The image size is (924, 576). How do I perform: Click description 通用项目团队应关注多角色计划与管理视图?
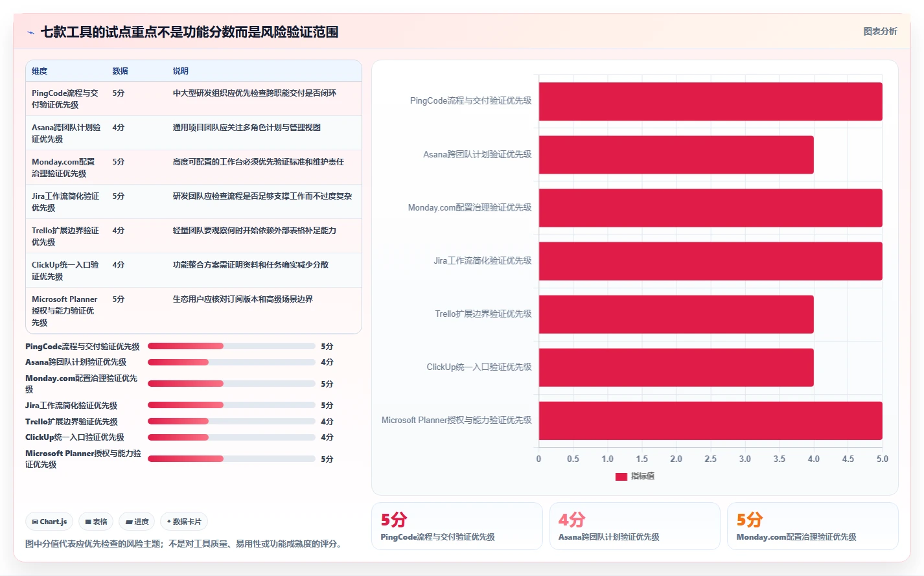point(246,128)
